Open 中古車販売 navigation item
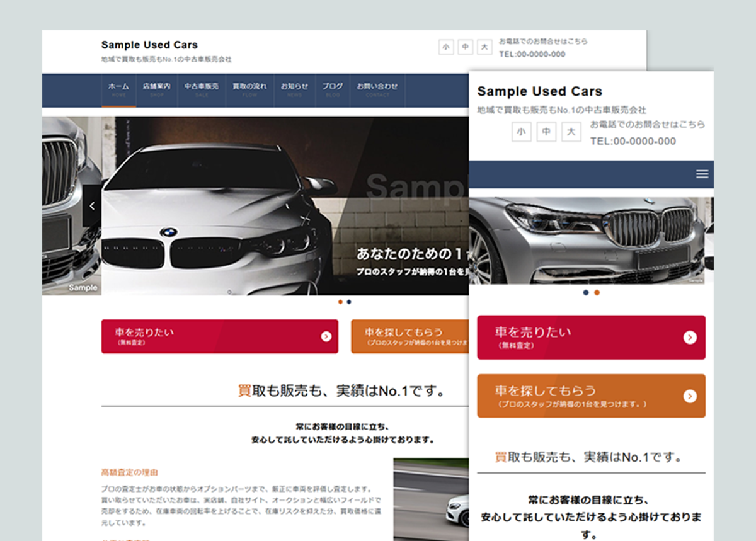The image size is (756, 541). pos(202,90)
